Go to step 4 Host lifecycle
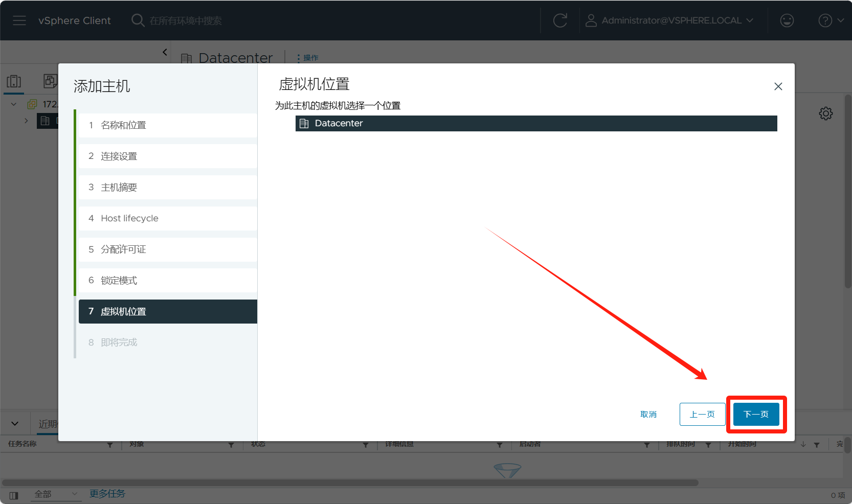 click(x=129, y=218)
